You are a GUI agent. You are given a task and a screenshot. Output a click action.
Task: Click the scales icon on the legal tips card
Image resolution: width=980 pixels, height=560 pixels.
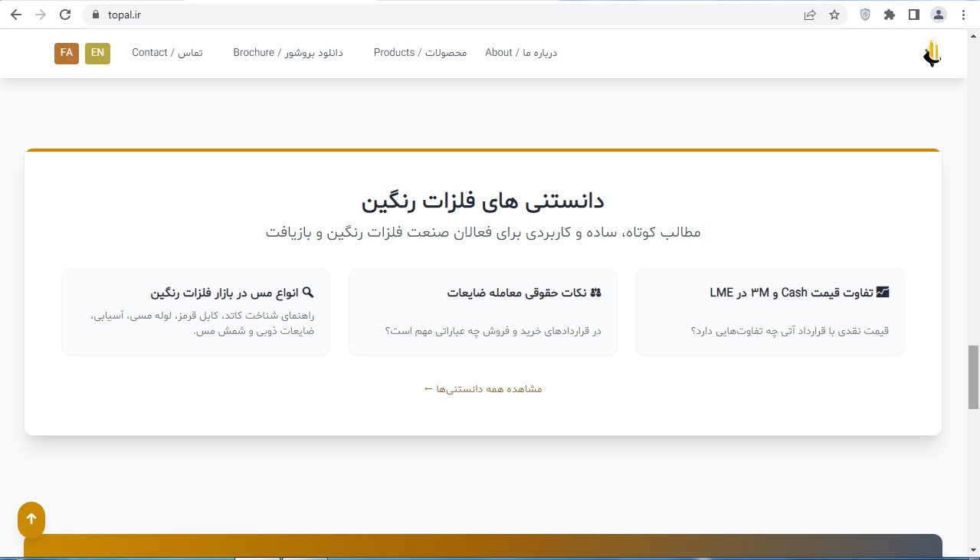pos(597,292)
